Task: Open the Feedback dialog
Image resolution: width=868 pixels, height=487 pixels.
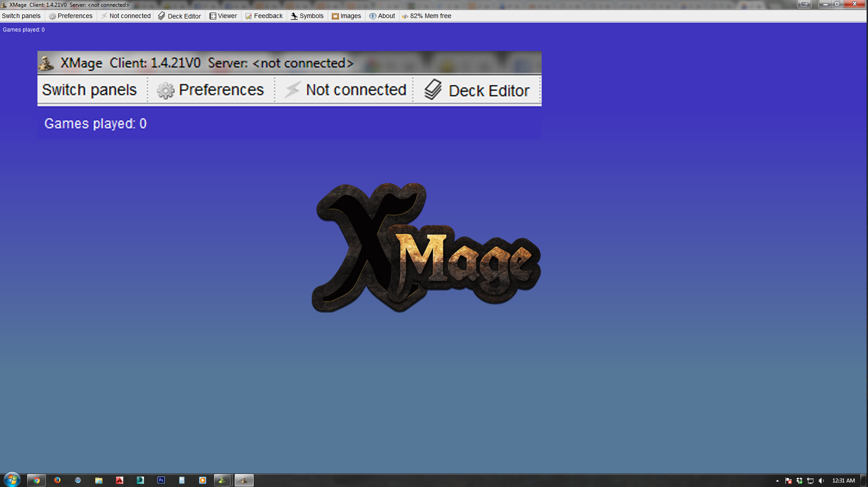Action: pyautogui.click(x=264, y=16)
